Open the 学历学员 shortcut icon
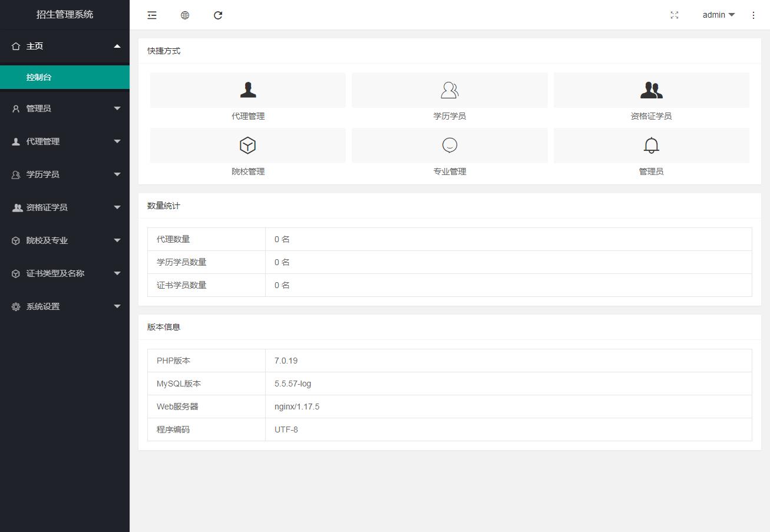This screenshot has width=770, height=532. pyautogui.click(x=450, y=90)
